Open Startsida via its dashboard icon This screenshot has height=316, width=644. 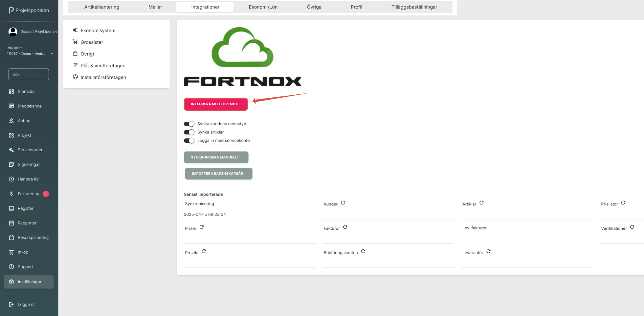click(11, 91)
